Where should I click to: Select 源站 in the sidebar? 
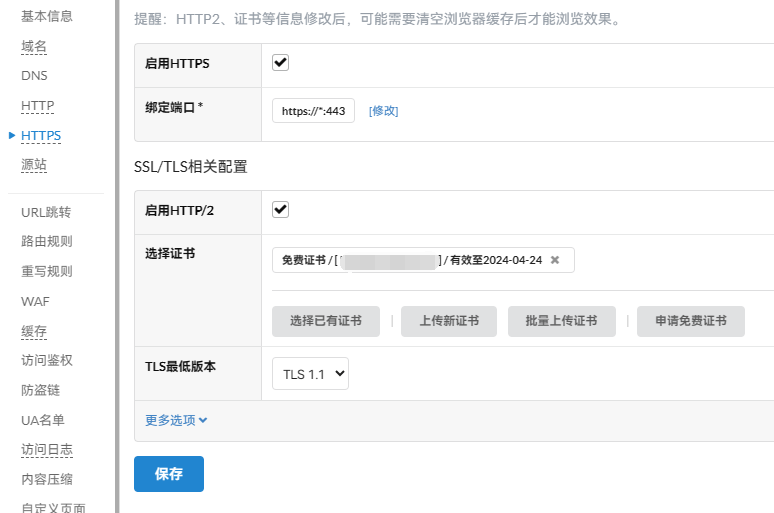click(34, 164)
